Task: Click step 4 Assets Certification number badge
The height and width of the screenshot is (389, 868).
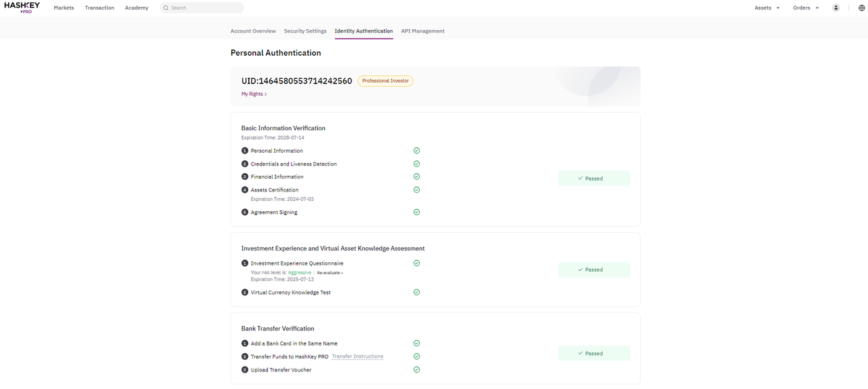Action: pyautogui.click(x=245, y=190)
